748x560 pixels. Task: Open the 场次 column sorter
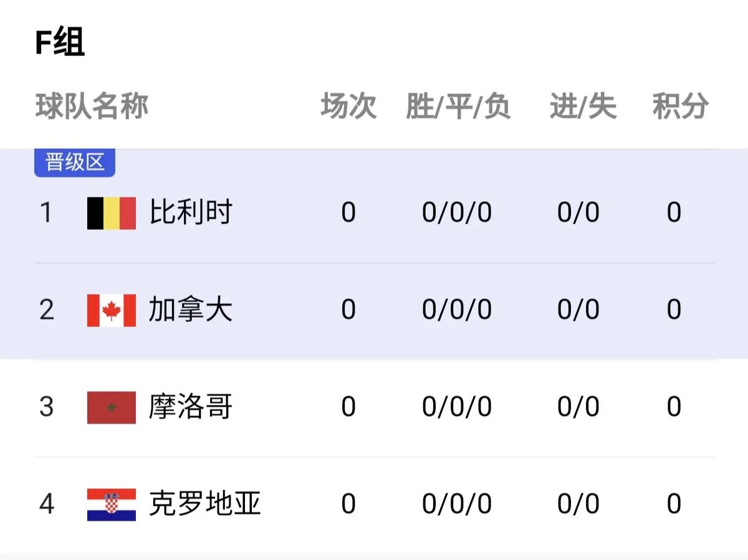click(x=347, y=106)
